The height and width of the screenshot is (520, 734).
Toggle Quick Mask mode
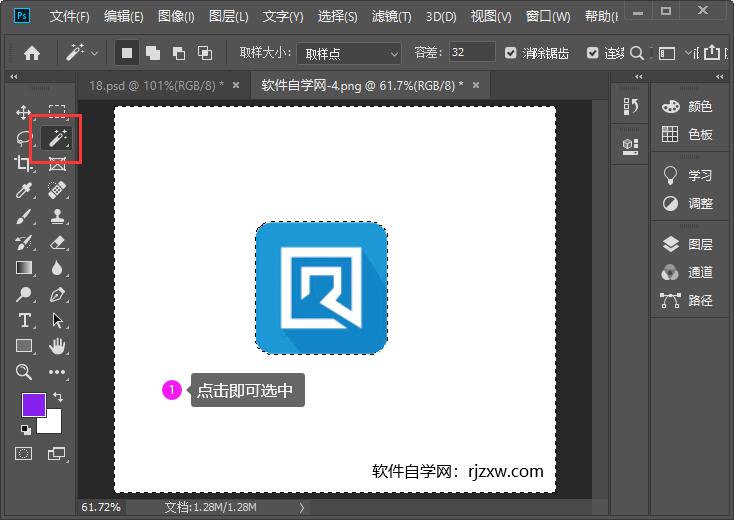pos(23,454)
